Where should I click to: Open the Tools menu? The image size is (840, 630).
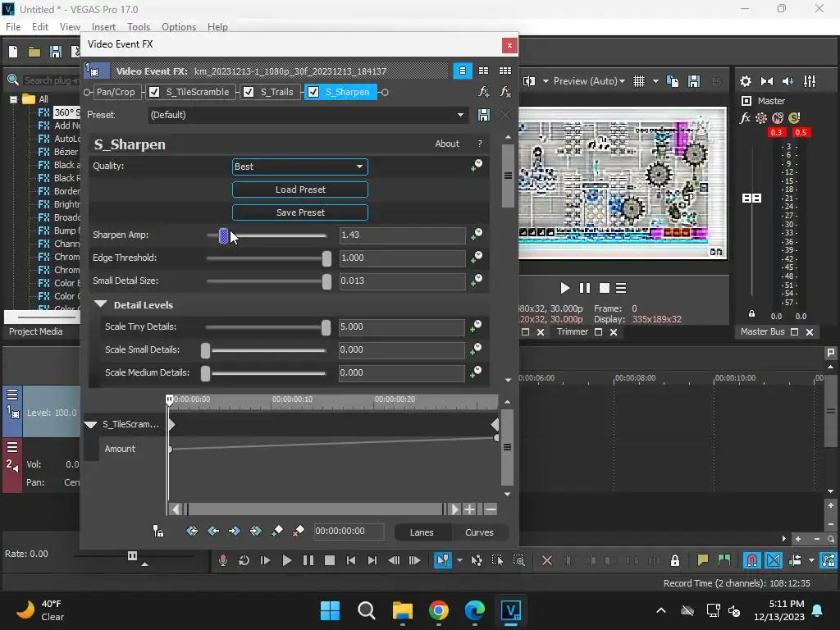tap(139, 27)
